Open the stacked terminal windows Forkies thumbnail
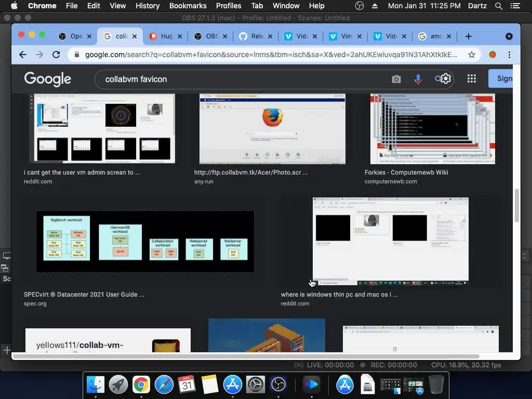 (x=433, y=129)
